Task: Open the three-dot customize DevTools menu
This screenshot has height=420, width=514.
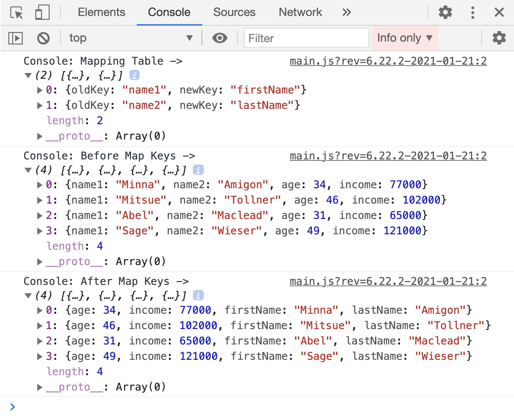Action: (473, 12)
